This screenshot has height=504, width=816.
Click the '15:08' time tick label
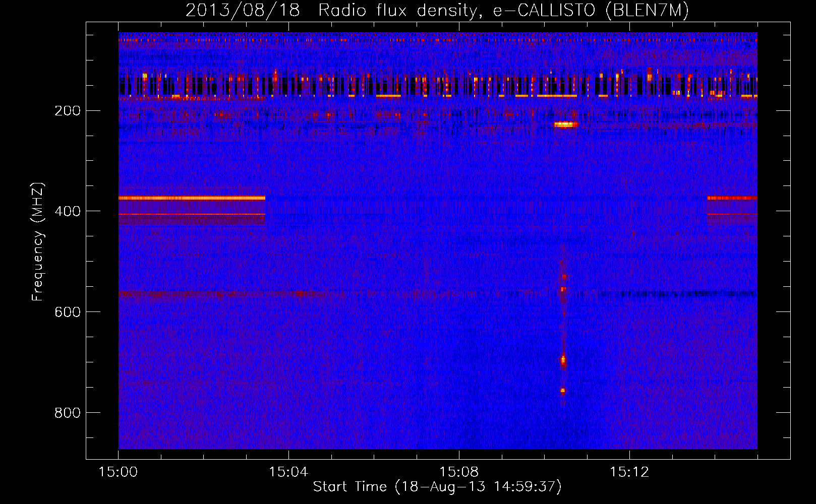[459, 472]
